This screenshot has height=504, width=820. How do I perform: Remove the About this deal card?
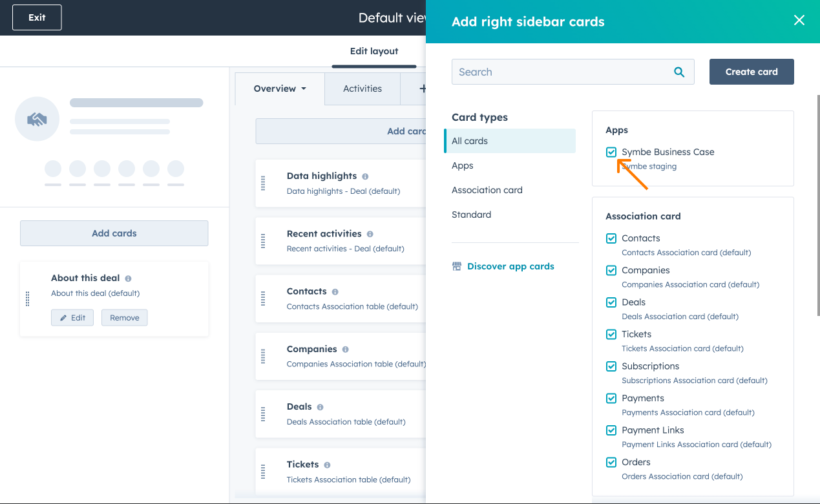click(x=125, y=318)
